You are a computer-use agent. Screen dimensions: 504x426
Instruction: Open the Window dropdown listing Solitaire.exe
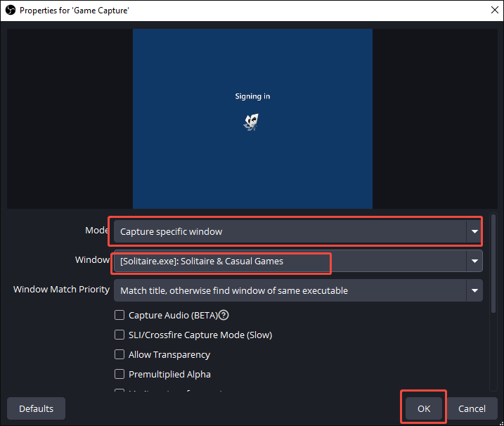[x=298, y=261]
